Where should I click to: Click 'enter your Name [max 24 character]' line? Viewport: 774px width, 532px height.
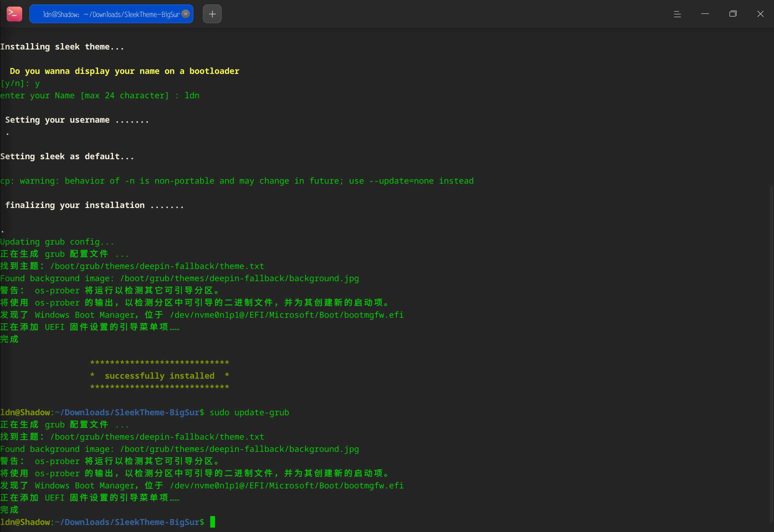pyautogui.click(x=100, y=95)
